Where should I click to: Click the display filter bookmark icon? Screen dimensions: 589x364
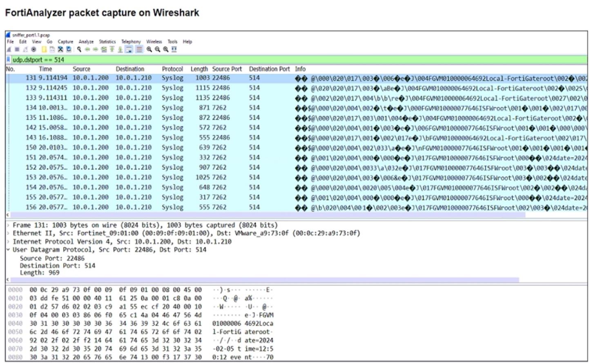pyautogui.click(x=9, y=60)
